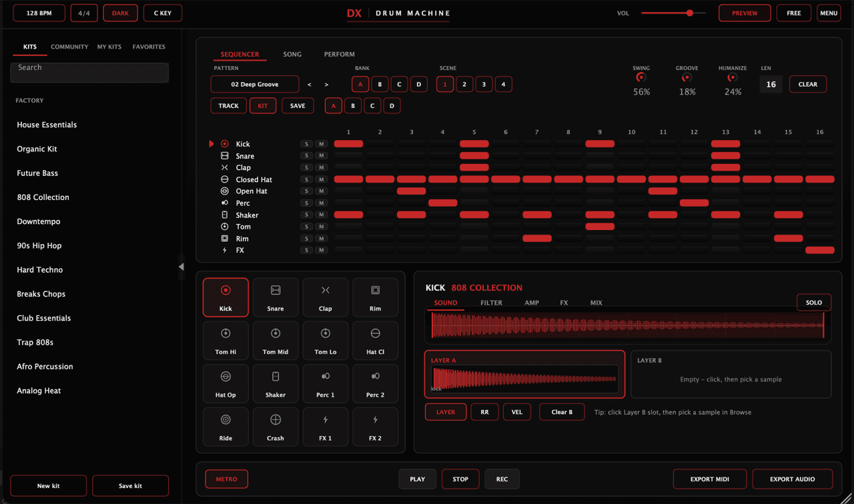This screenshot has height=504, width=854.
Task: Select the Ride cymbal pad
Action: [226, 427]
